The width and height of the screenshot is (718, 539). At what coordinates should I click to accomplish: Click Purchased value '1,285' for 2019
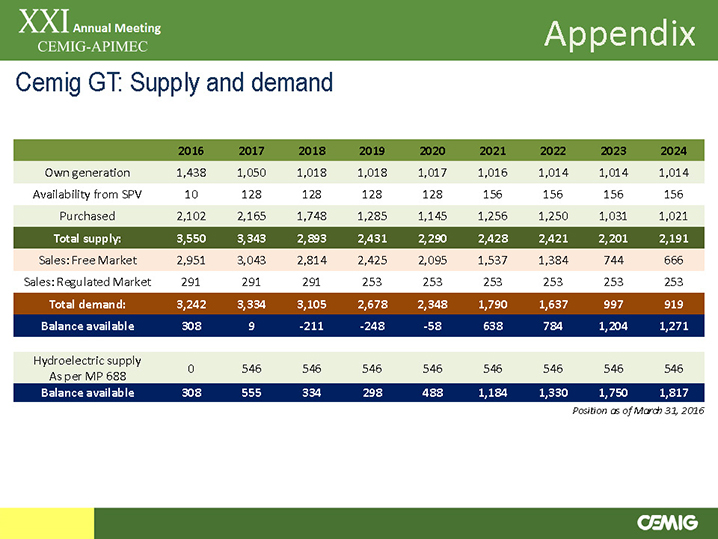(x=372, y=216)
